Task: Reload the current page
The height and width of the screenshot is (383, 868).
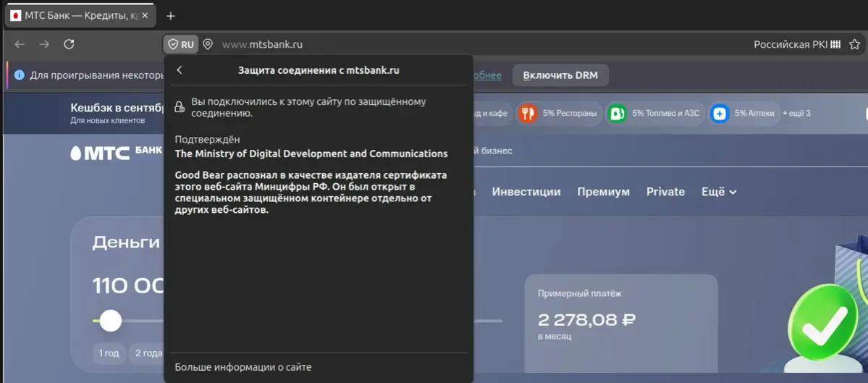Action: [69, 44]
